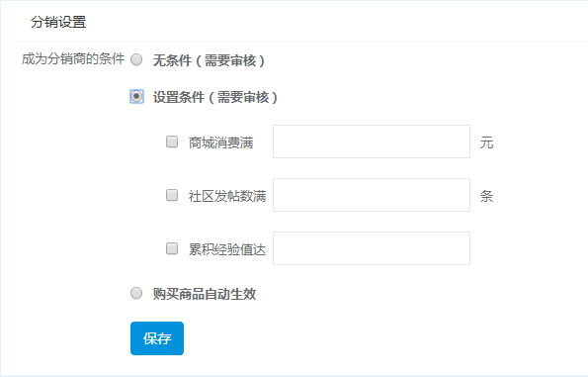Enable the 社区发帖数满 checkbox
The image size is (588, 377).
tap(172, 195)
